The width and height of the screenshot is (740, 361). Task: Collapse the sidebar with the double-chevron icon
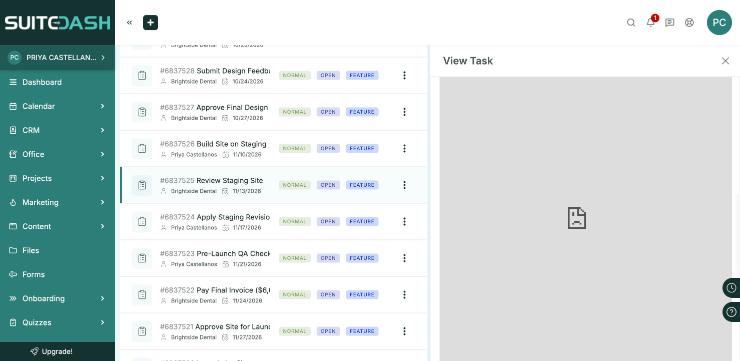(x=129, y=22)
